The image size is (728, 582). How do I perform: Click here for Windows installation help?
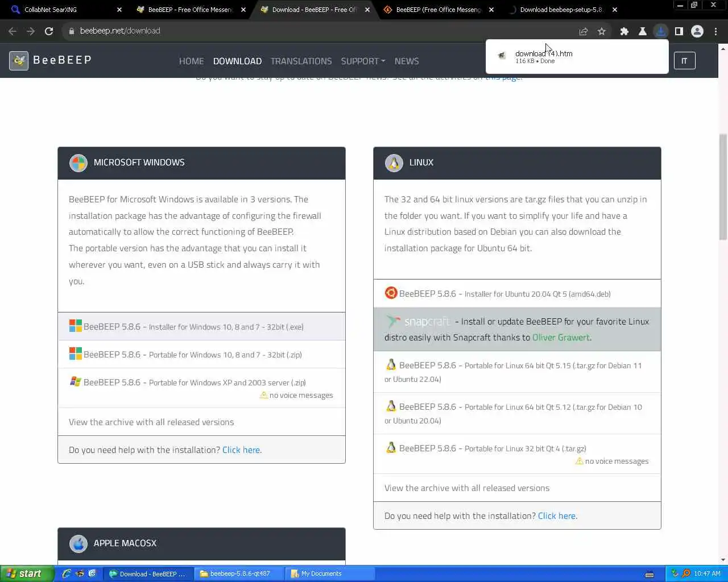click(x=241, y=450)
